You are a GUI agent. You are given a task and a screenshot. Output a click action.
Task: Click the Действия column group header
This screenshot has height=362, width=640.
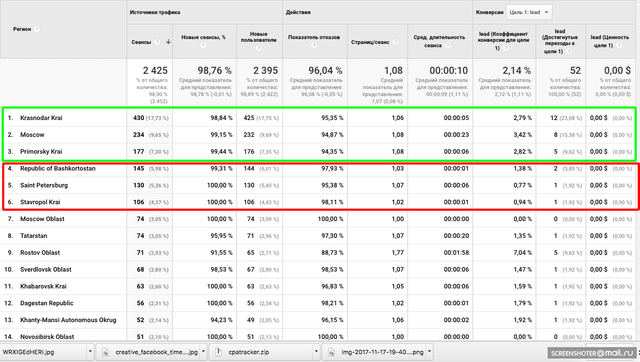tap(298, 12)
